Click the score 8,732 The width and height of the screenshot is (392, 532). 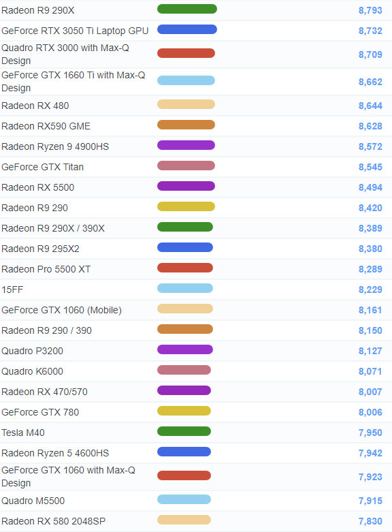370,31
